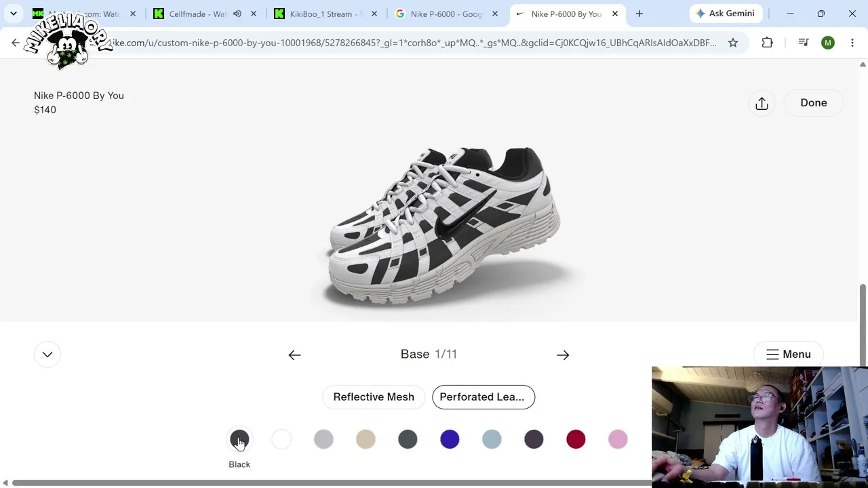Rotate the shoe 3D preview image
This screenshot has width=868, height=488.
(444, 226)
